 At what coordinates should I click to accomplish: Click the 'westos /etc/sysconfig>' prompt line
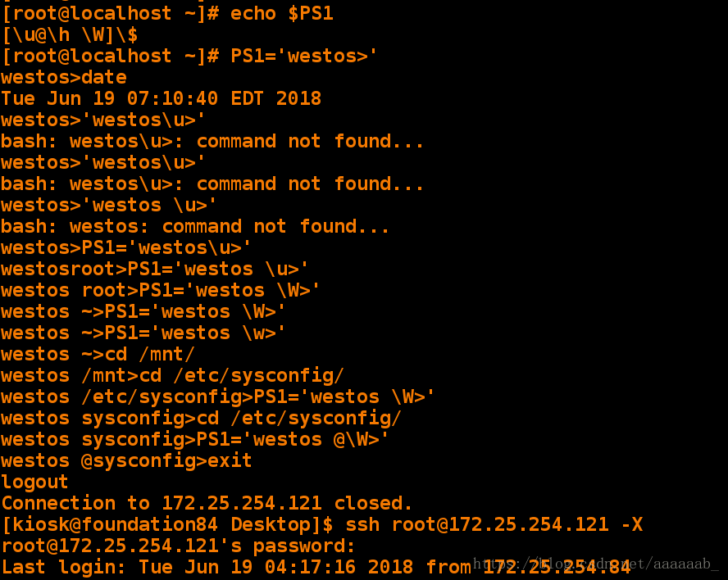(218, 397)
